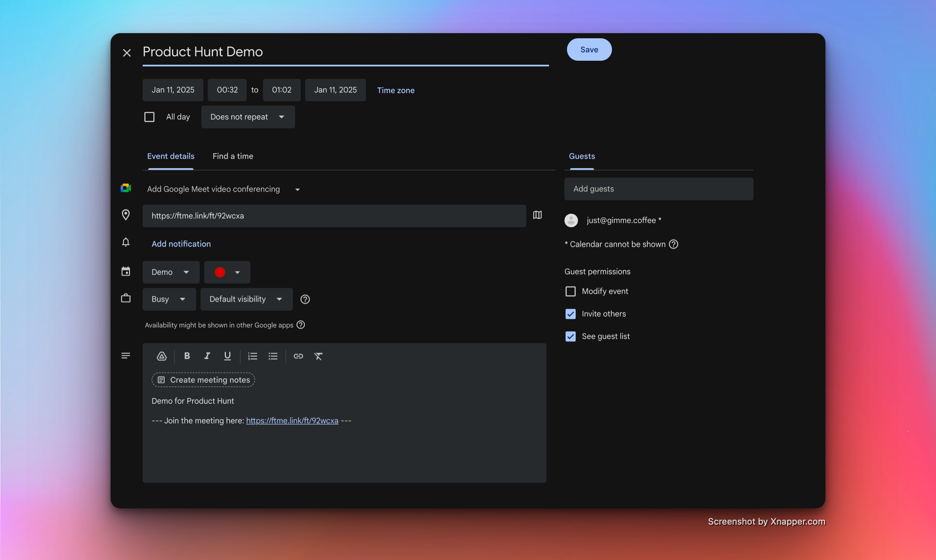The width and height of the screenshot is (936, 560).
Task: Close the event editor with the X icon
Action: click(127, 53)
